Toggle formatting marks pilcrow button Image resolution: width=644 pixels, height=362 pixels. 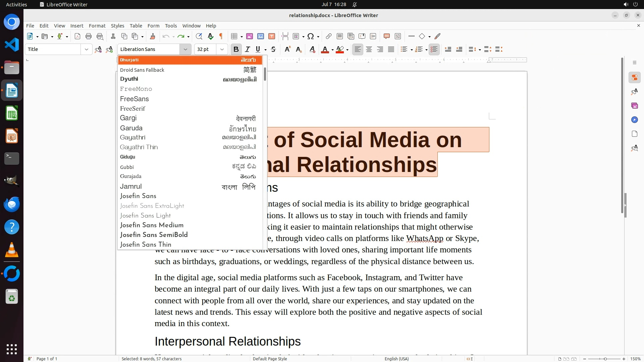pyautogui.click(x=221, y=36)
